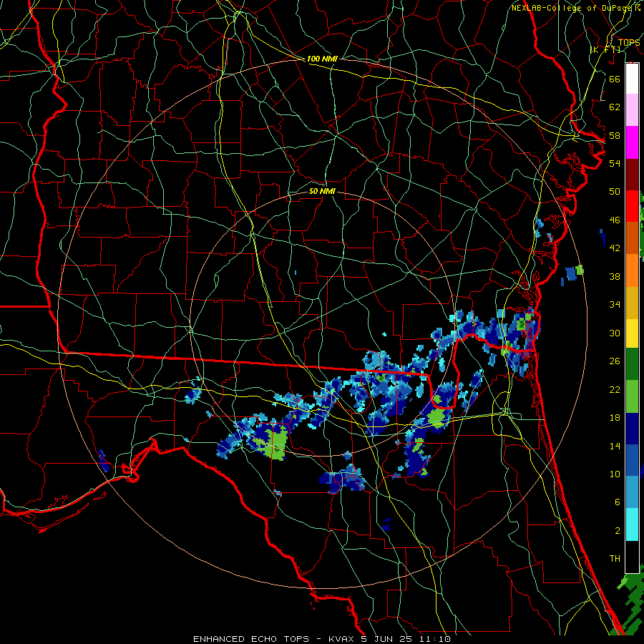Click the light blue legend swatch
The width and height of the screenshot is (644, 644).
[632, 492]
